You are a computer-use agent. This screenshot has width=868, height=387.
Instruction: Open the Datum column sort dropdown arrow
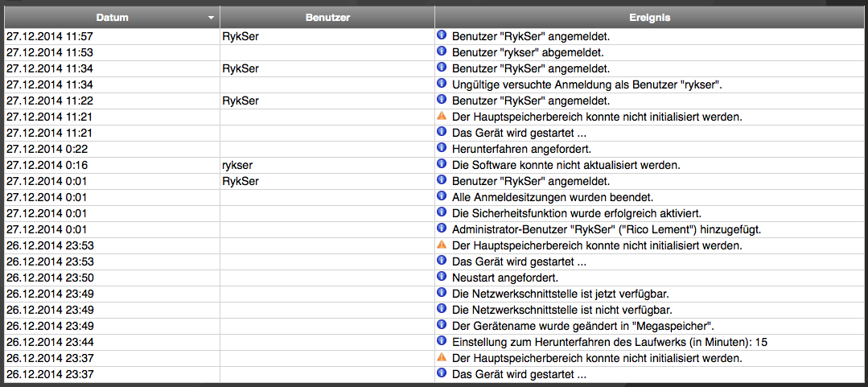[x=211, y=17]
